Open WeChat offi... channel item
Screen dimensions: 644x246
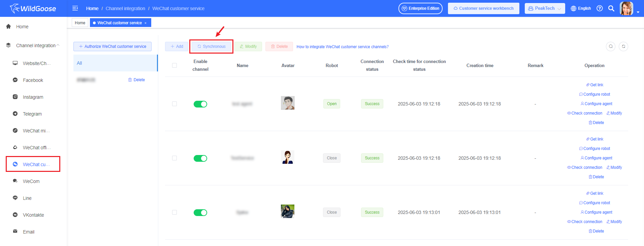point(37,148)
